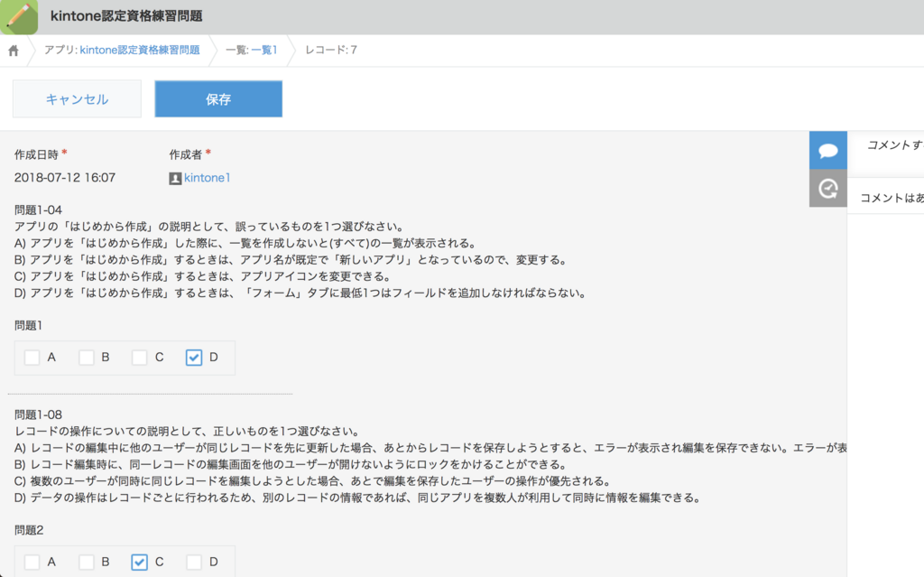Click the 保存 button
The width and height of the screenshot is (924, 577).
tap(218, 99)
